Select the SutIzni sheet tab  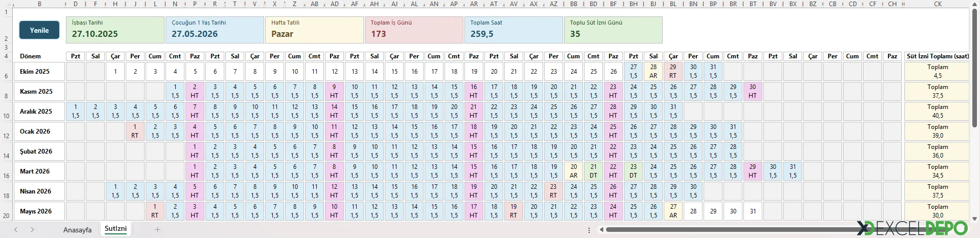115,229
